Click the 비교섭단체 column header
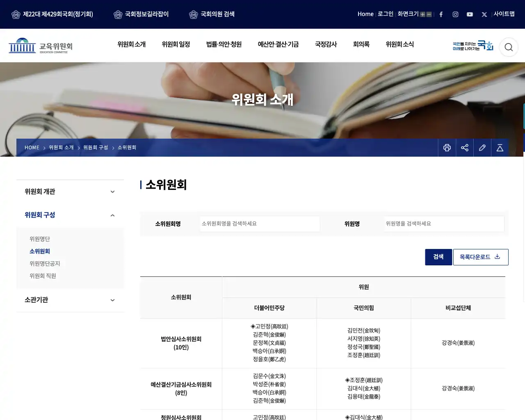 click(x=458, y=308)
